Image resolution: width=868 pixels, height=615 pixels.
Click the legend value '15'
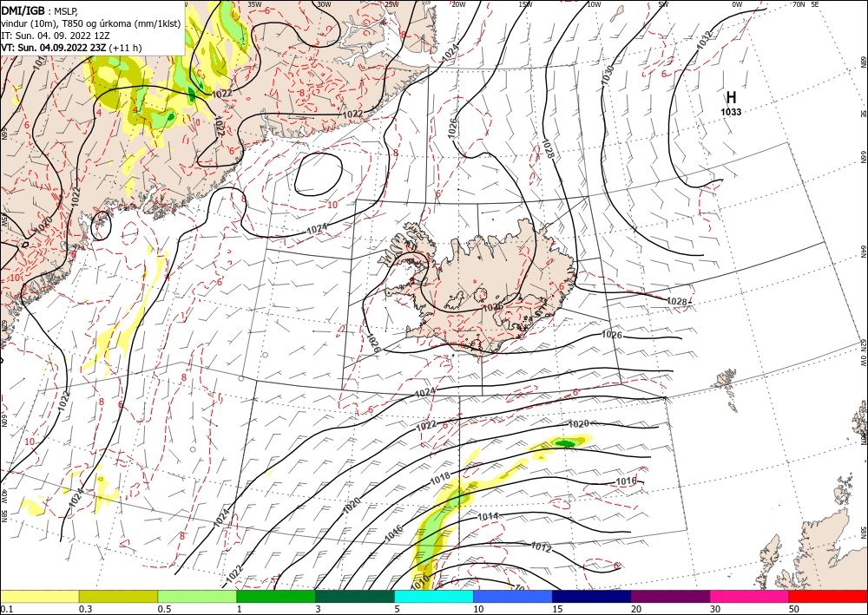557,609
